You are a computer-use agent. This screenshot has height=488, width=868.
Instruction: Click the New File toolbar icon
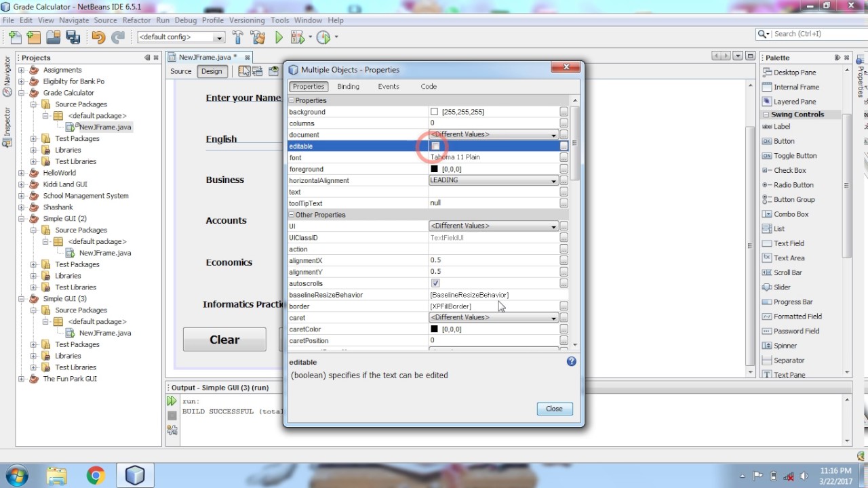tap(15, 37)
